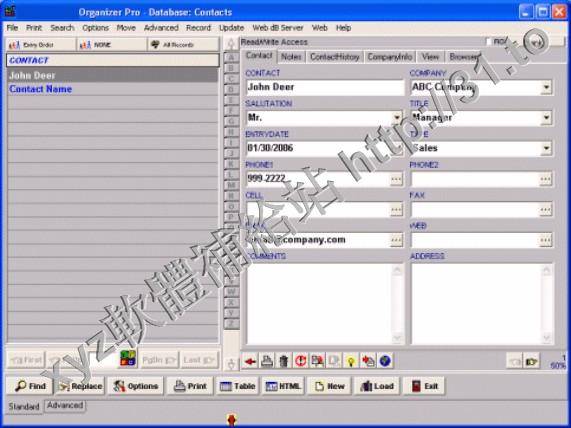Viewport: 571px width, 428px height.
Task: Click the ellipsis button beside PHONE1
Action: tap(396, 179)
